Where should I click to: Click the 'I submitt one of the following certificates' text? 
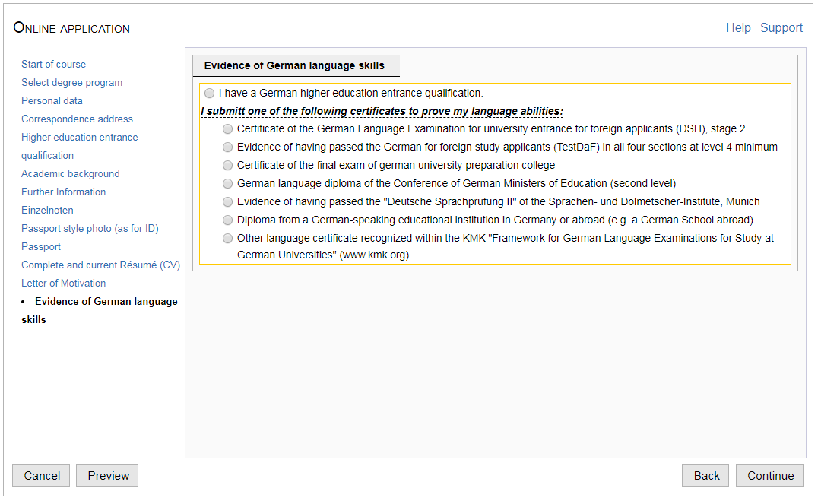click(382, 112)
